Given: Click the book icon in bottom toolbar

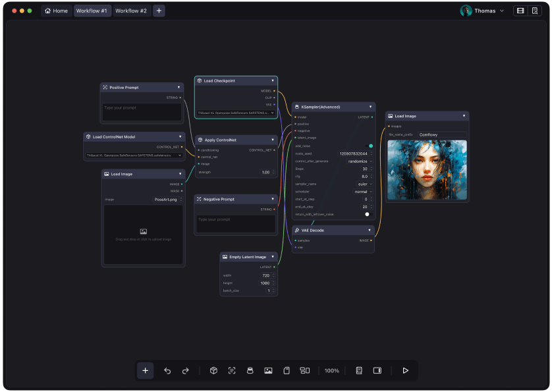Looking at the screenshot, I should [x=359, y=371].
